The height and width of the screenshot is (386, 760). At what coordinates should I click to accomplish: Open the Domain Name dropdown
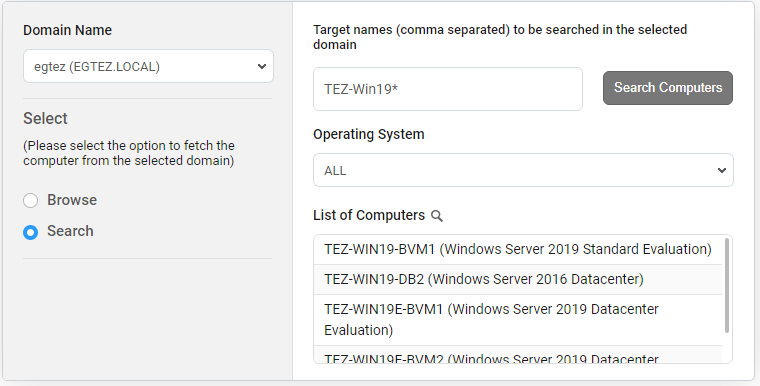(x=148, y=66)
